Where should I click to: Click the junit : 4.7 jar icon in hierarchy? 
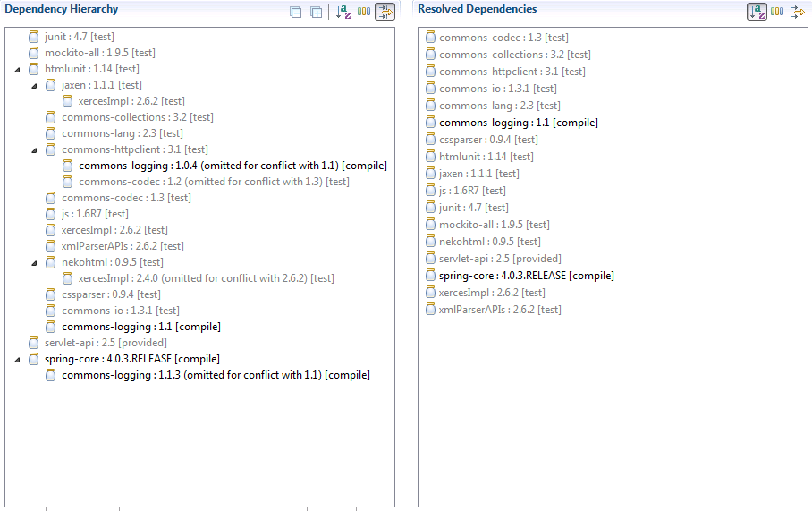point(34,37)
